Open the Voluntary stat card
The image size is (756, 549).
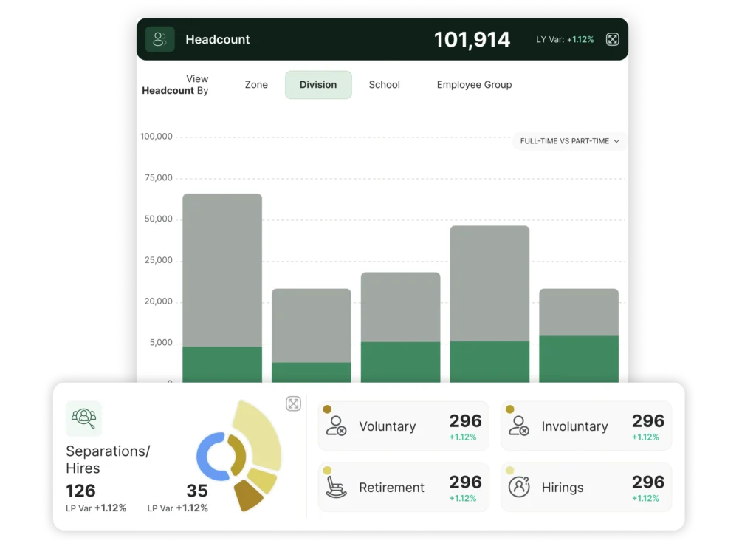(403, 426)
